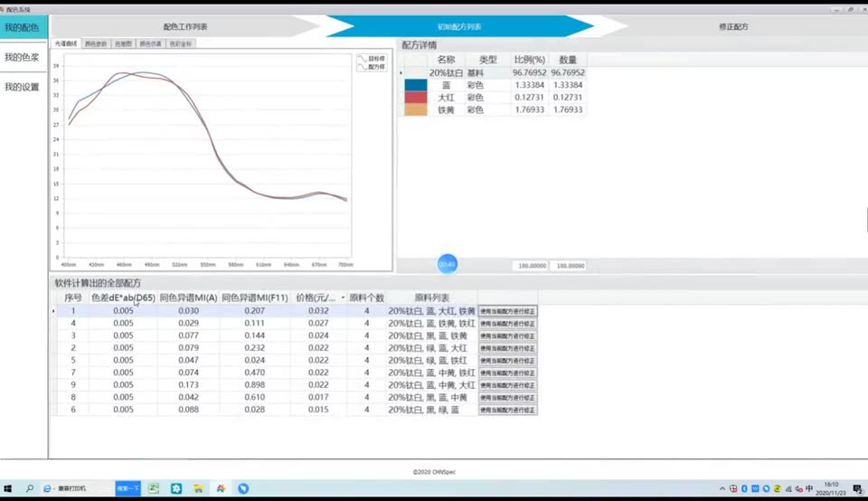The image size is (868, 501).
Task: Use formula 6 (黑, 绿, 蓝) for correction
Action: pos(507,411)
